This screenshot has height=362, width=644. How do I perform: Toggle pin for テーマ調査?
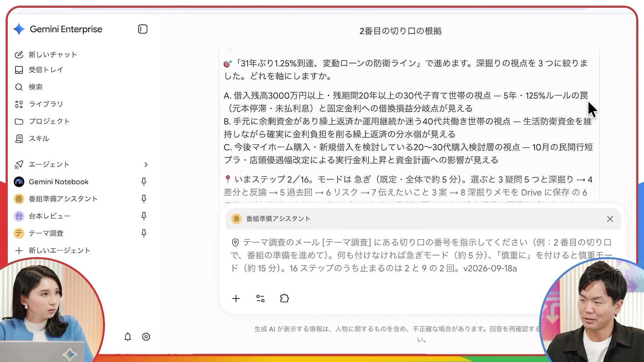(x=144, y=233)
